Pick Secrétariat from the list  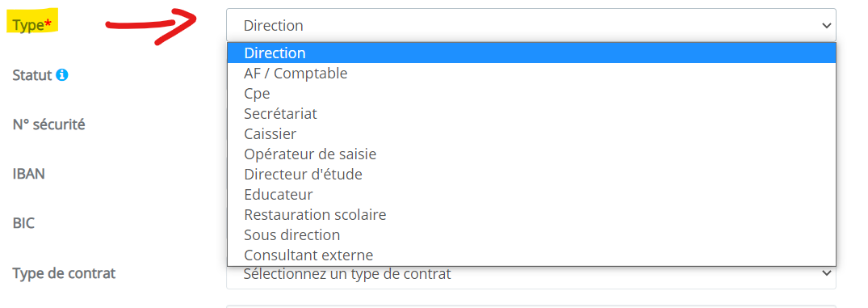(x=531, y=113)
